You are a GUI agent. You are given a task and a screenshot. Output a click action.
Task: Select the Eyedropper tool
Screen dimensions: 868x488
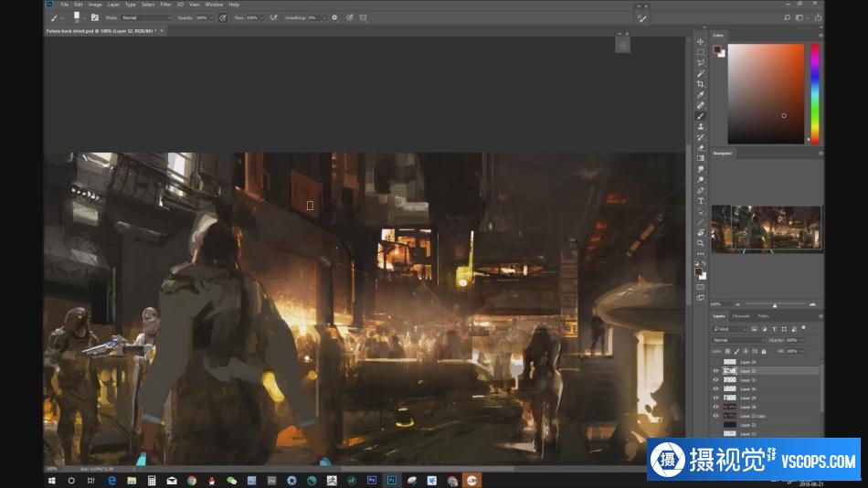pos(700,95)
